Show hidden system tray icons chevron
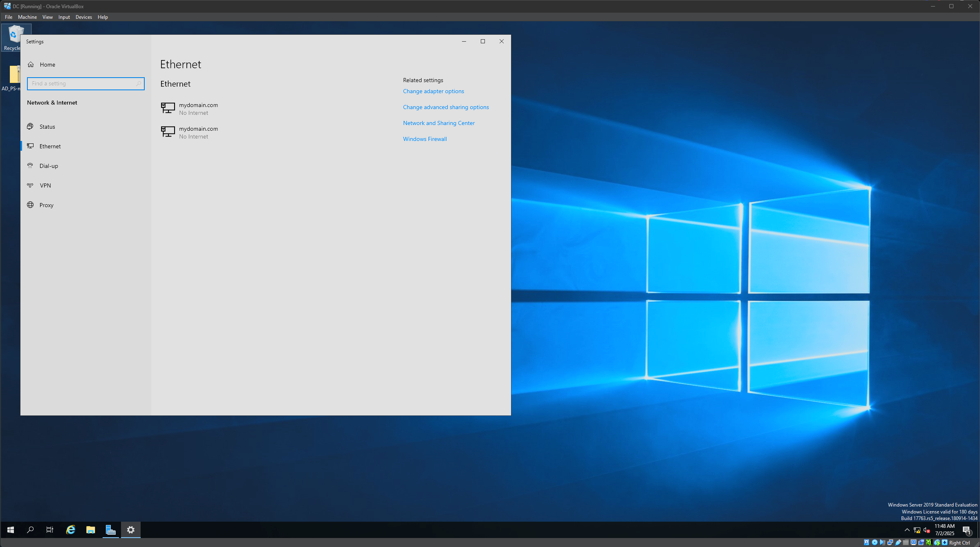980x547 pixels. pos(907,530)
